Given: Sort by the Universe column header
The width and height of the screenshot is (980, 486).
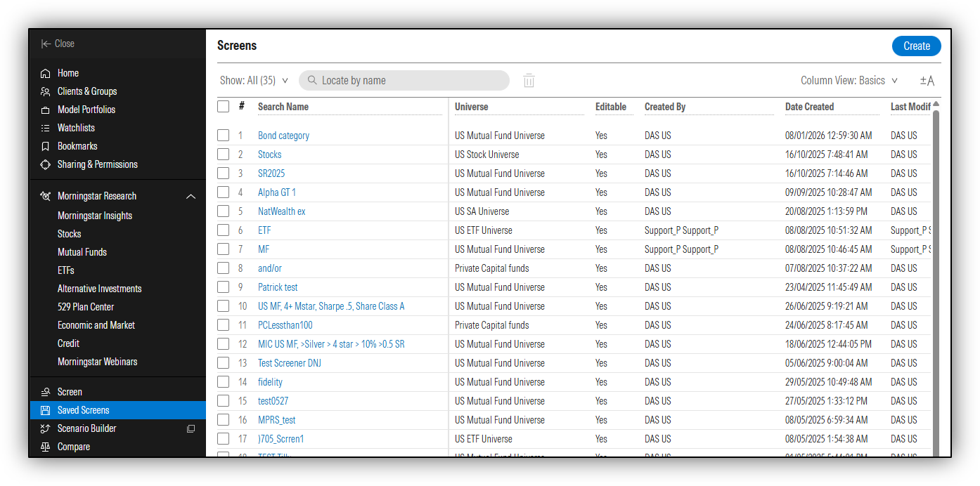Looking at the screenshot, I should pyautogui.click(x=471, y=107).
